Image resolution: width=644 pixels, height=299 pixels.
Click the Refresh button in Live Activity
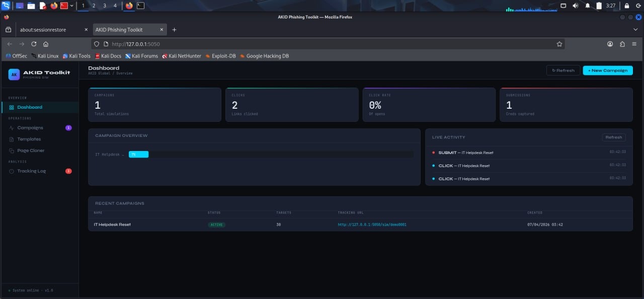point(613,137)
